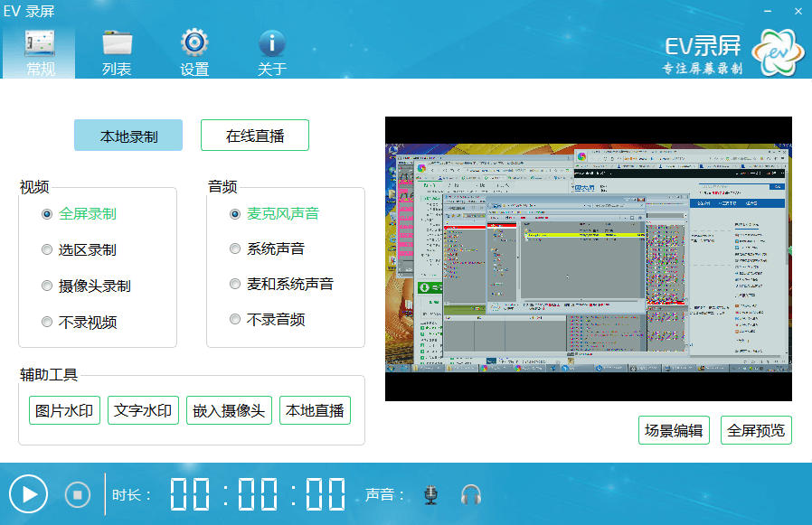The width and height of the screenshot is (812, 525).
Task: Click the EV录屏 logo icon
Action: tap(778, 52)
